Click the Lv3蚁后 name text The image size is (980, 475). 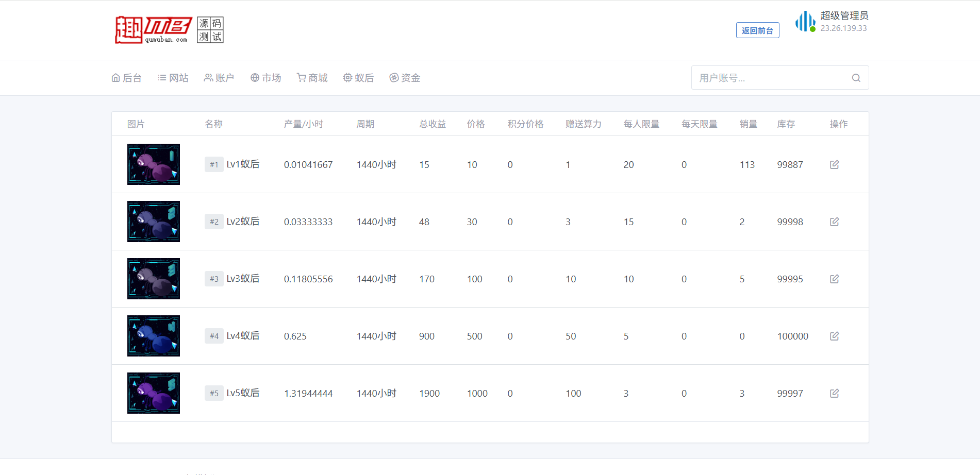[x=243, y=279]
